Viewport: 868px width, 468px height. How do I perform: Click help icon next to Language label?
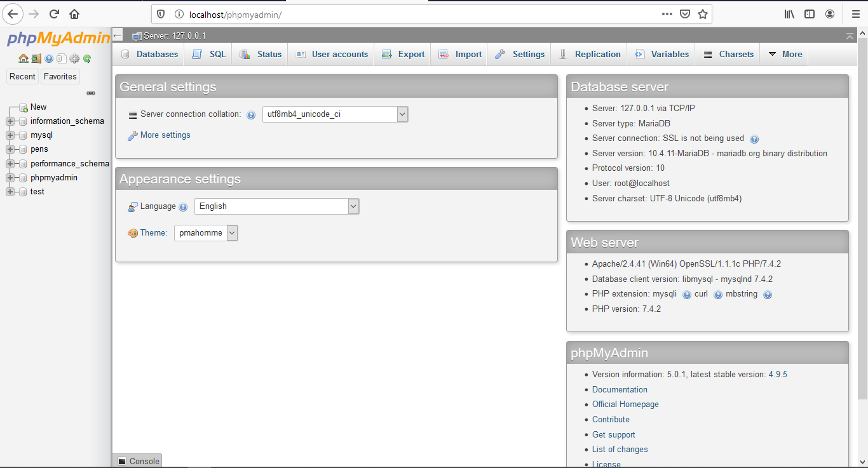click(x=183, y=207)
